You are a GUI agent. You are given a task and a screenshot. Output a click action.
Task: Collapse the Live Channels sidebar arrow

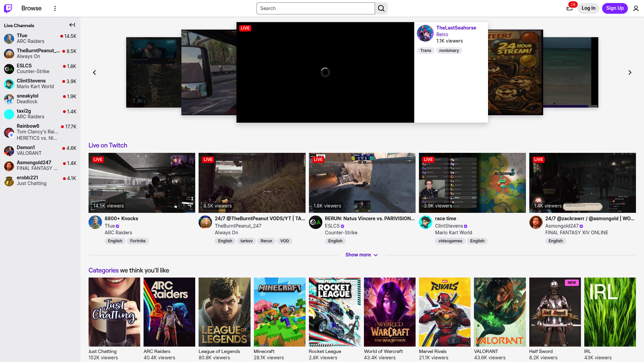(x=72, y=25)
